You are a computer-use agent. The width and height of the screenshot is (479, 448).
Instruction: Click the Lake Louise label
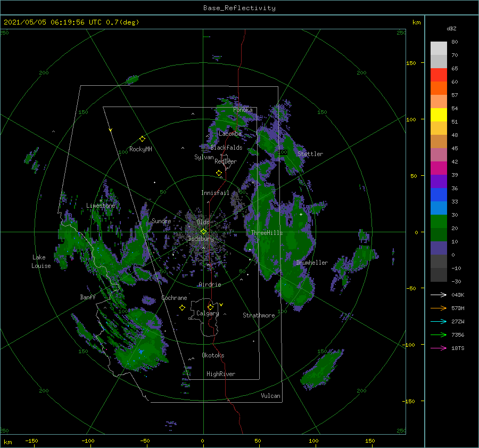41,262
